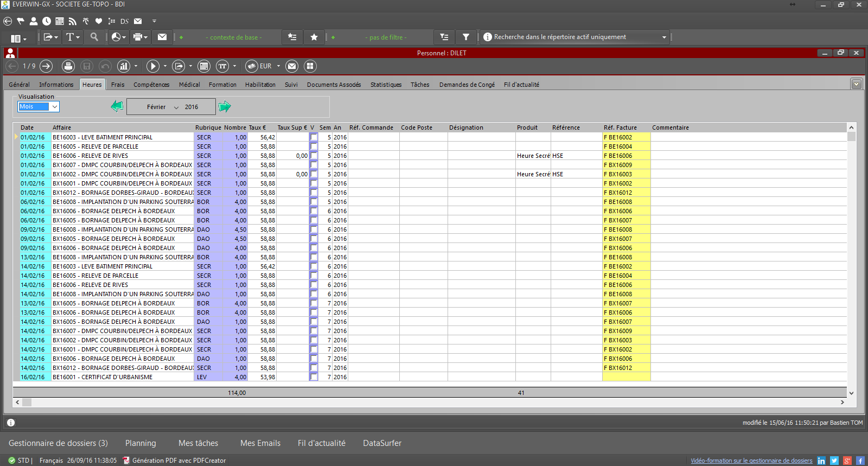Click the four-squares grid button
This screenshot has width=868, height=466.
[x=310, y=66]
